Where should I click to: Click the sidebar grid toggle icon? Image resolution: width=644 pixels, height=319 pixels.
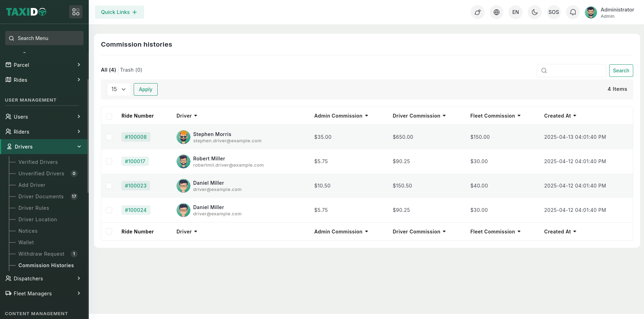76,12
